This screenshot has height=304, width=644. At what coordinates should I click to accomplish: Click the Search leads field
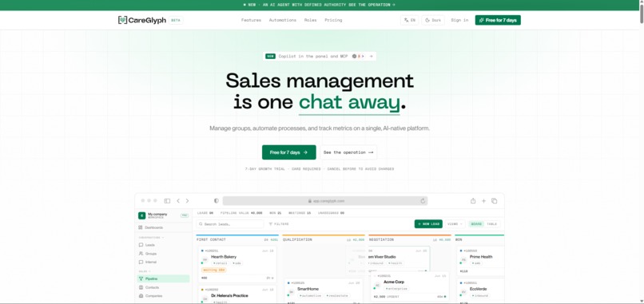pos(230,224)
